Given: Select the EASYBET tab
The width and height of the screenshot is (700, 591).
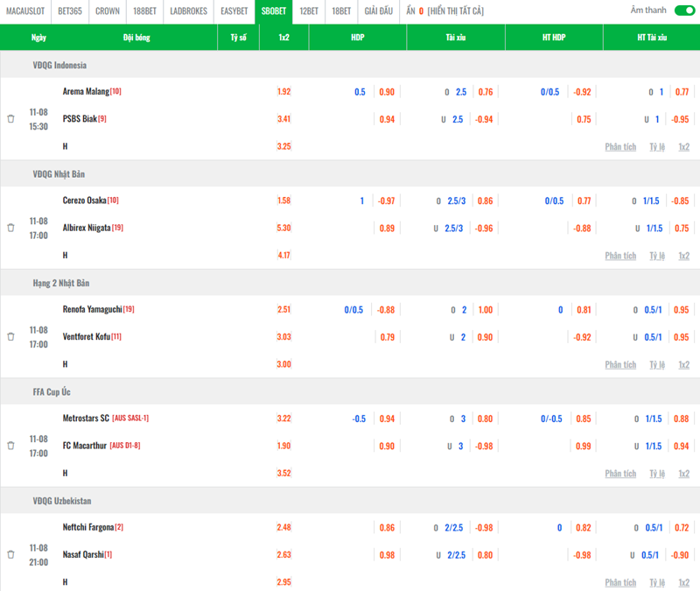Looking at the screenshot, I should point(234,11).
